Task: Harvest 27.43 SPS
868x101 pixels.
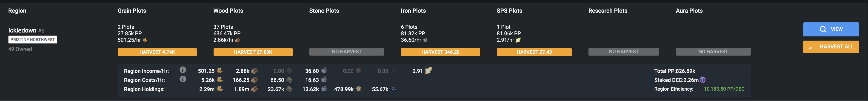Action: [x=534, y=52]
